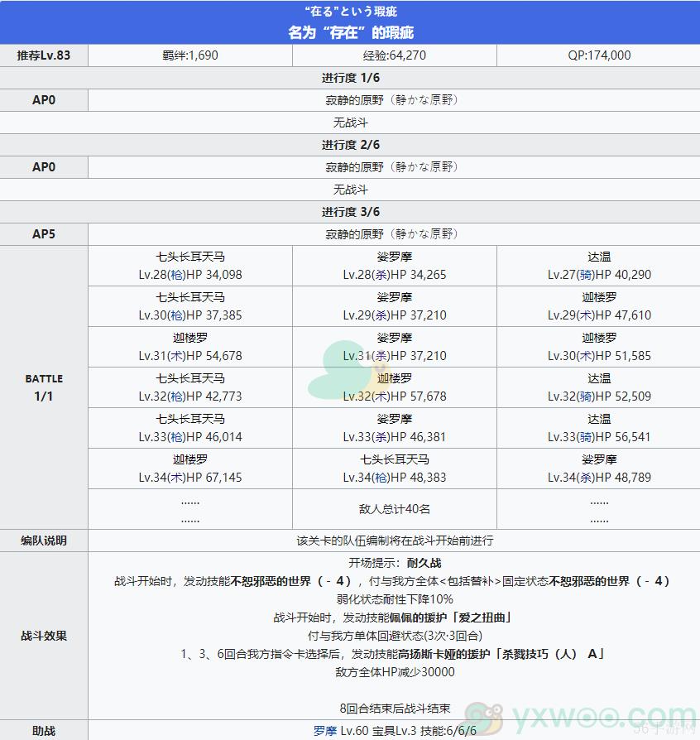Click the 进行度 2/6 heading
The height and width of the screenshot is (740, 700).
point(351,145)
